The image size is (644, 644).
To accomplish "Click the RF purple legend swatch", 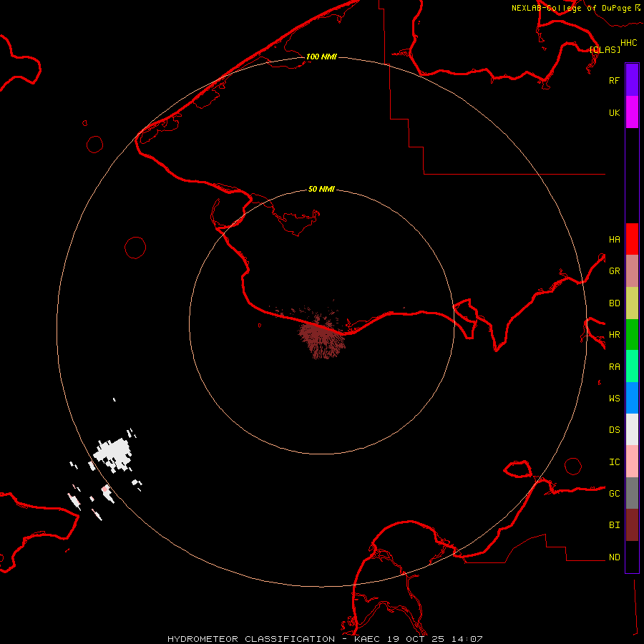I will [632, 80].
